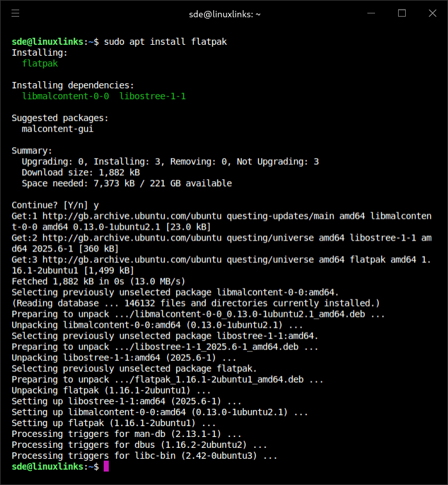Click the 'Continue? [Y/n] y' line
The width and height of the screenshot is (448, 485).
tap(55, 205)
